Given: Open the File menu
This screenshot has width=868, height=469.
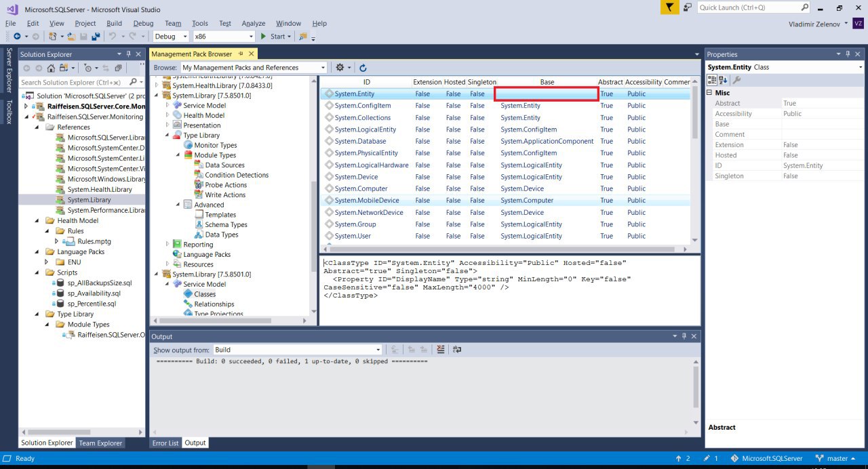Looking at the screenshot, I should coord(10,23).
